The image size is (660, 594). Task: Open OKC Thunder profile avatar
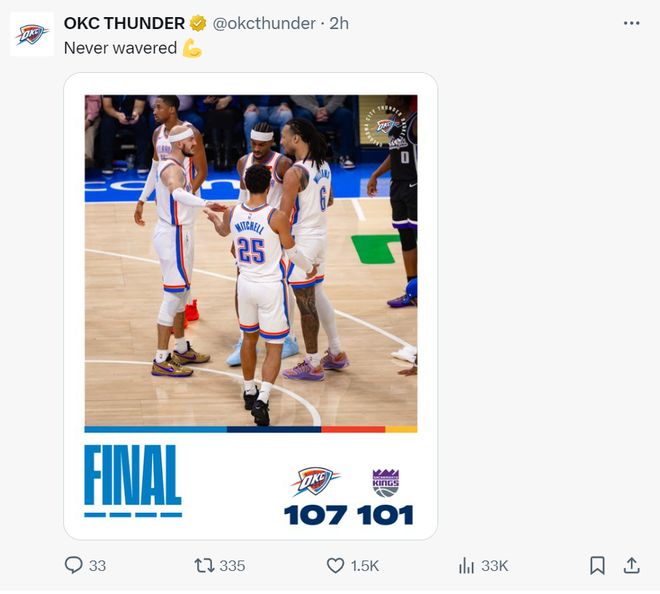[32, 34]
